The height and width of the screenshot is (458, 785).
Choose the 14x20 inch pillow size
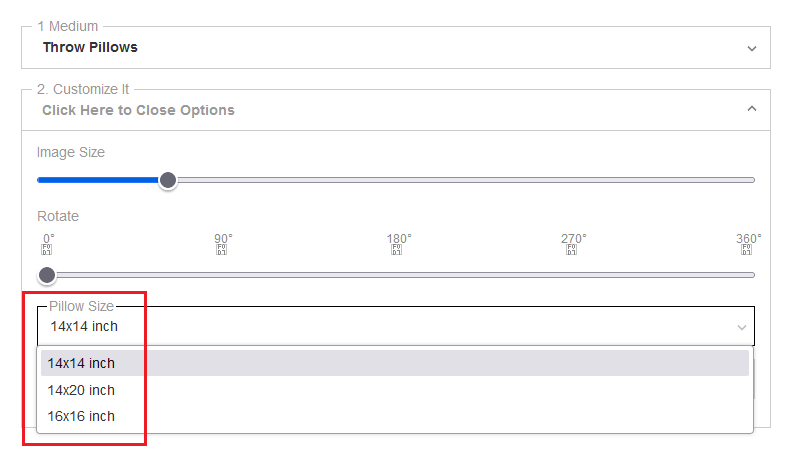tap(81, 390)
